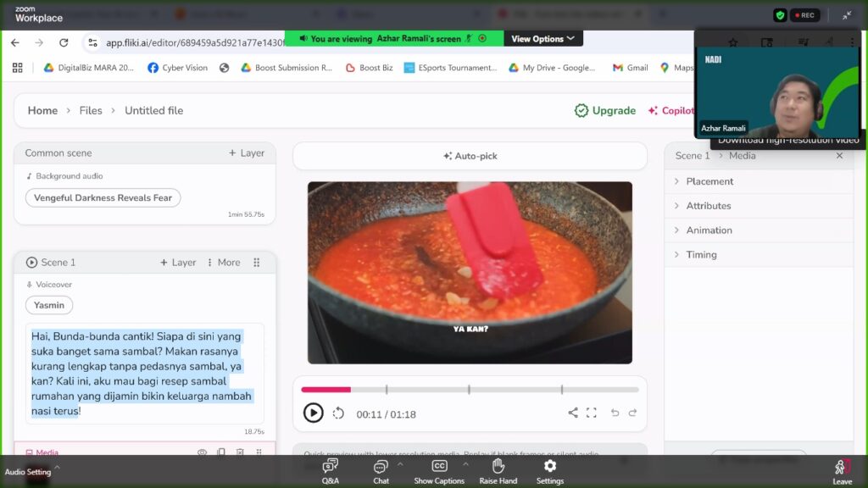Undo the last edit
Image resolution: width=868 pixels, height=488 pixels.
point(615,413)
